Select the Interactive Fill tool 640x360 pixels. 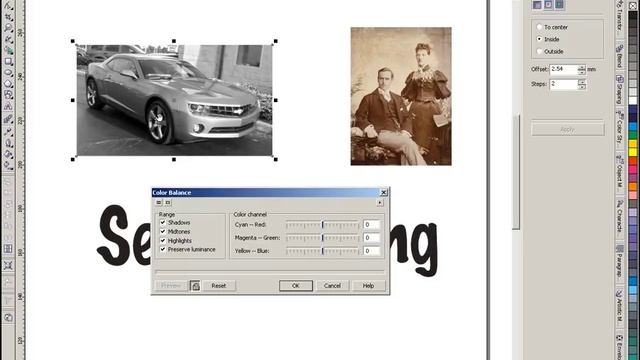coord(8,165)
